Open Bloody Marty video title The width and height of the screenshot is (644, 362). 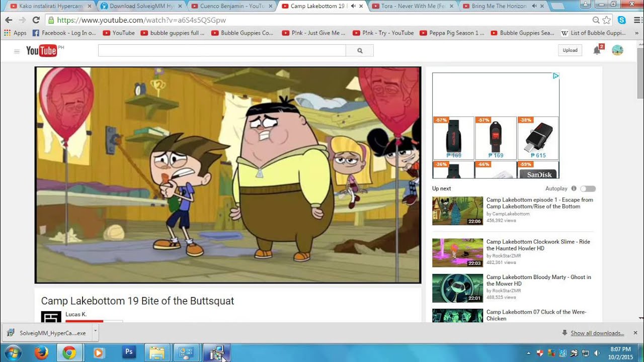tap(538, 280)
